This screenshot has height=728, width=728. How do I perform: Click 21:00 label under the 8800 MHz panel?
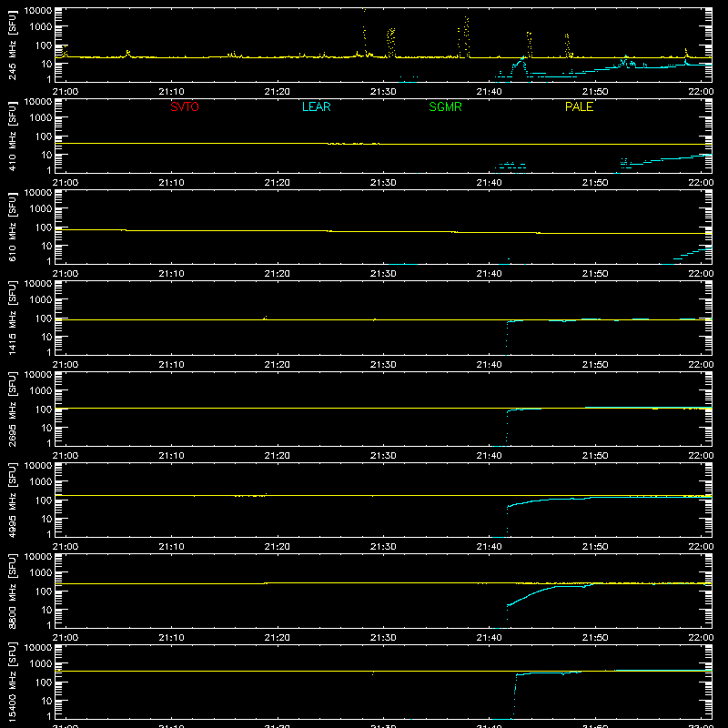[65, 638]
